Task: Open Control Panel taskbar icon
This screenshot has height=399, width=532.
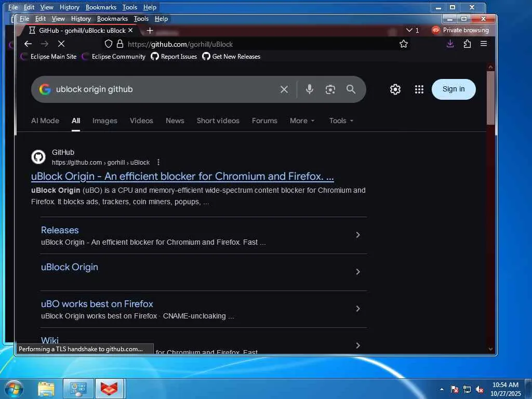Action: pos(78,389)
